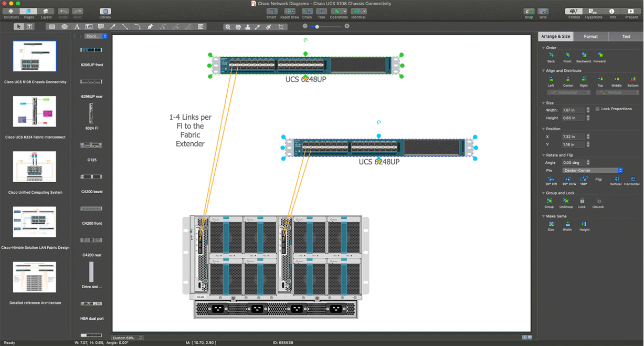This screenshot has width=644, height=346.
Task: Start presentation with Present icon
Action: point(631,11)
